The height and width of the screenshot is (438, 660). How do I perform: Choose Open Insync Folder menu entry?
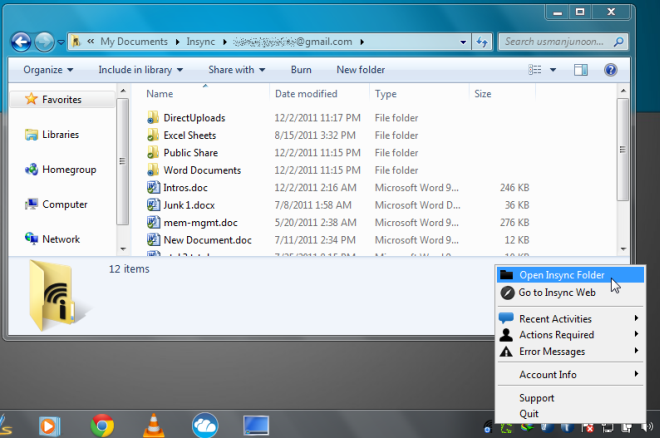(561, 275)
